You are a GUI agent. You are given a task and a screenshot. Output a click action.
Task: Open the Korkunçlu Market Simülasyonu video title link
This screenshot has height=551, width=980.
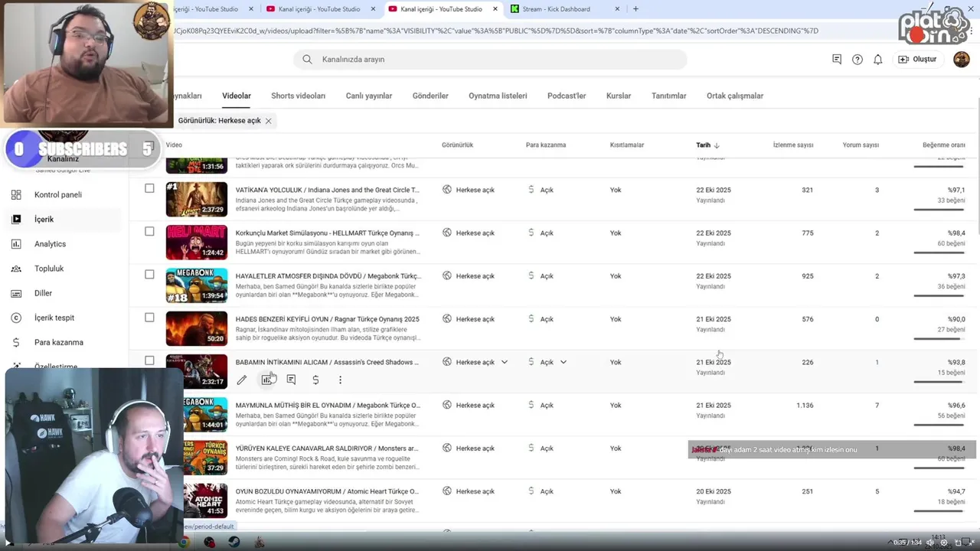328,233
